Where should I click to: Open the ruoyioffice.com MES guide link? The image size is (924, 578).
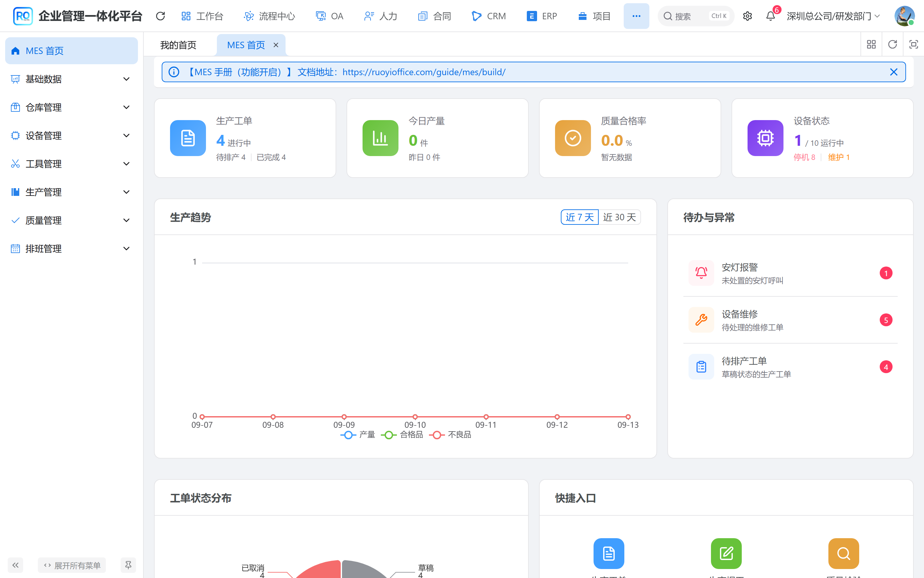click(x=424, y=72)
